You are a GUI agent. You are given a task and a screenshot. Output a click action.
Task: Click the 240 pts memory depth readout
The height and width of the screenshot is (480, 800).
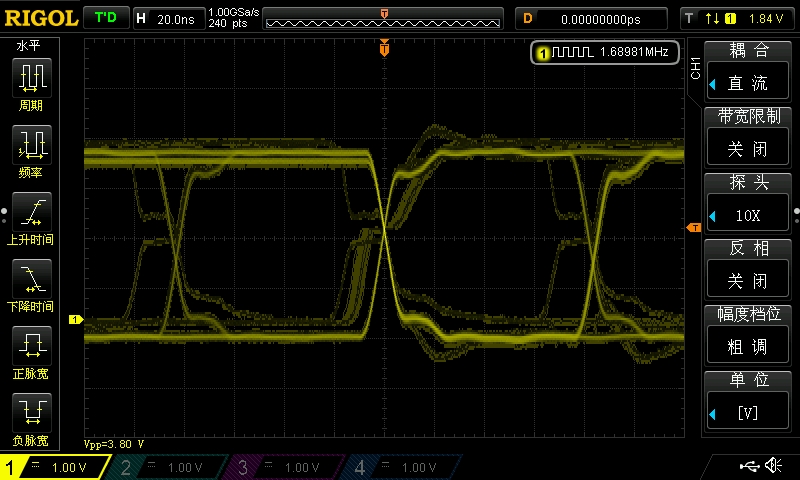228,23
